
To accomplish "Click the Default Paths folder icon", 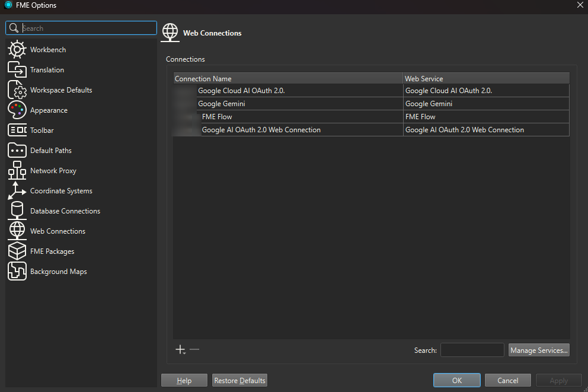I will [17, 151].
